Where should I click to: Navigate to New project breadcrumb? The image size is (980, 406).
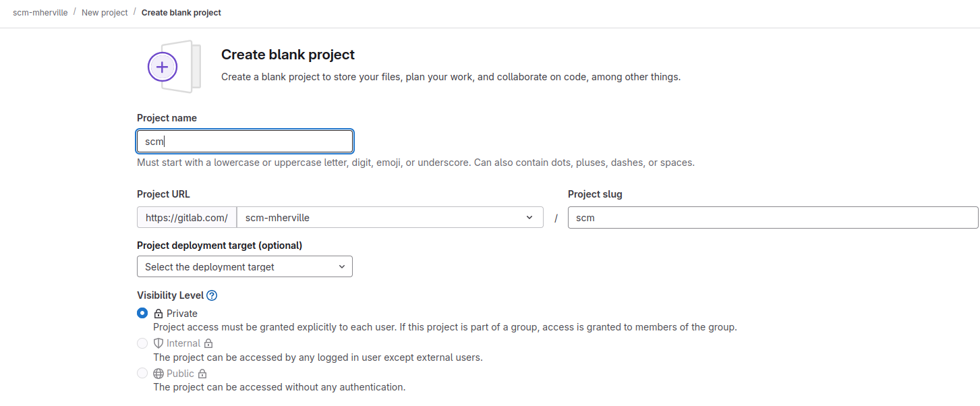click(x=105, y=13)
